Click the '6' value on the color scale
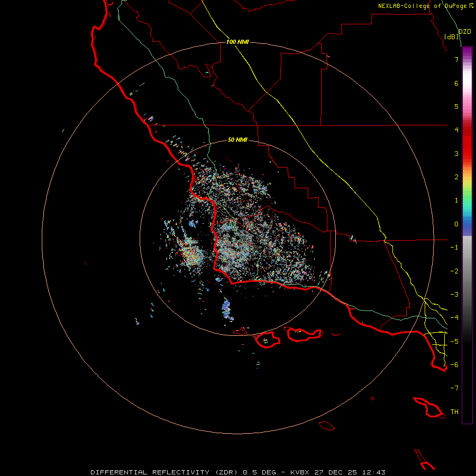The image size is (476, 476). 456,83
